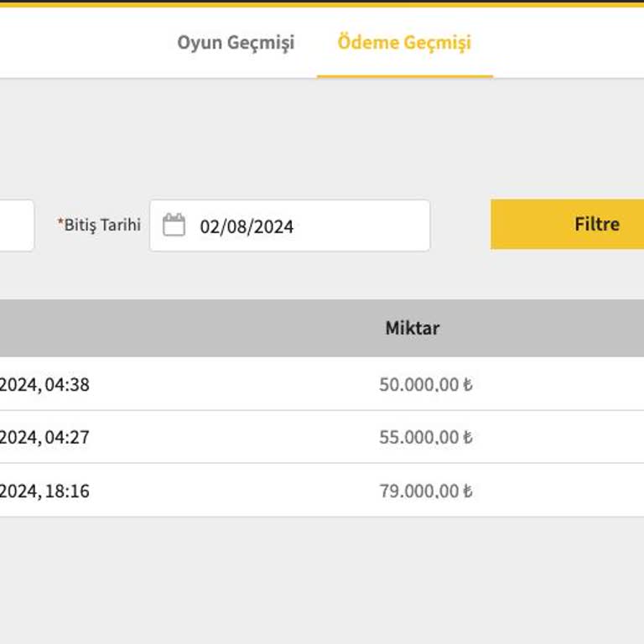Click the Bitiş Tarihi label
644x644 pixels.
(102, 225)
